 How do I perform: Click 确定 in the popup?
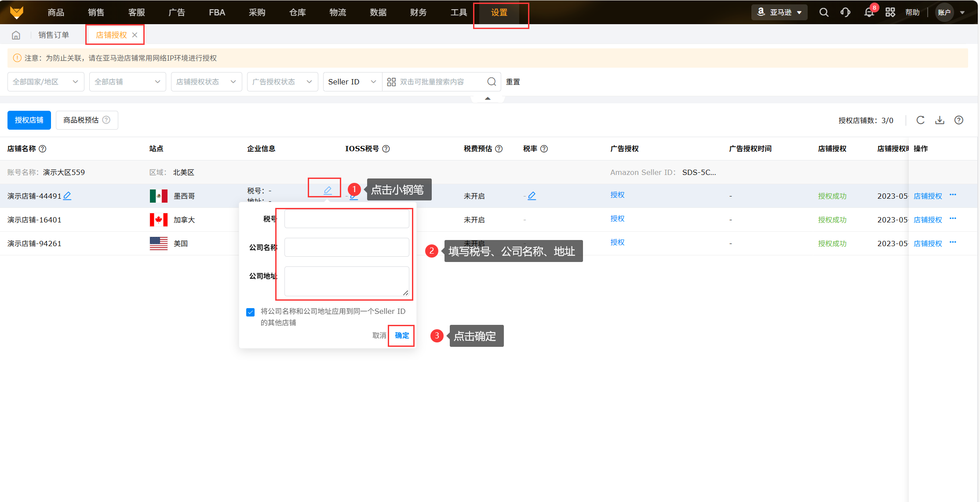coord(401,335)
